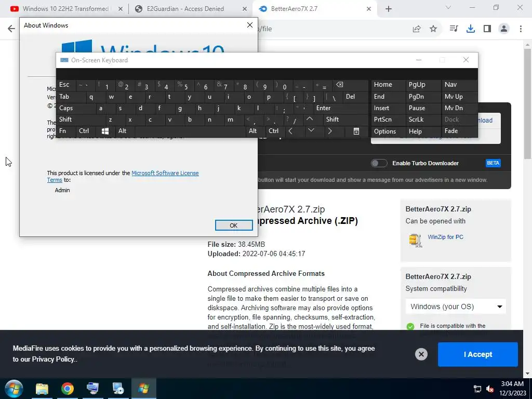
Task: Toggle left Shift key on On-Screen Keyboard
Action: tap(81, 119)
